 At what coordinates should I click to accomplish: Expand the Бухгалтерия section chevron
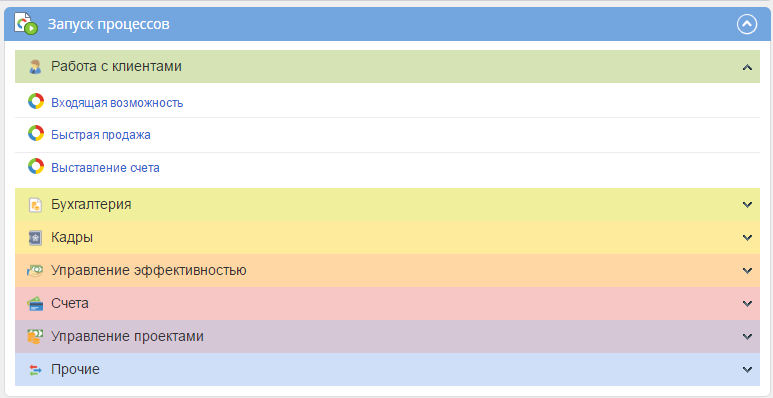(747, 205)
